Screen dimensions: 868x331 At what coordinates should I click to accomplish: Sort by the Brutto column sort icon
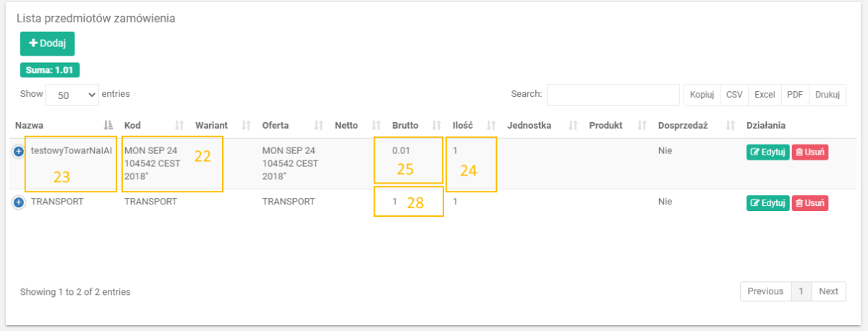[x=436, y=125]
